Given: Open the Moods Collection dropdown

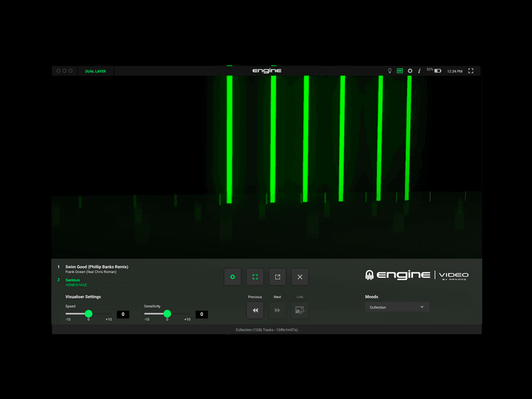Looking at the screenshot, I should (396, 307).
